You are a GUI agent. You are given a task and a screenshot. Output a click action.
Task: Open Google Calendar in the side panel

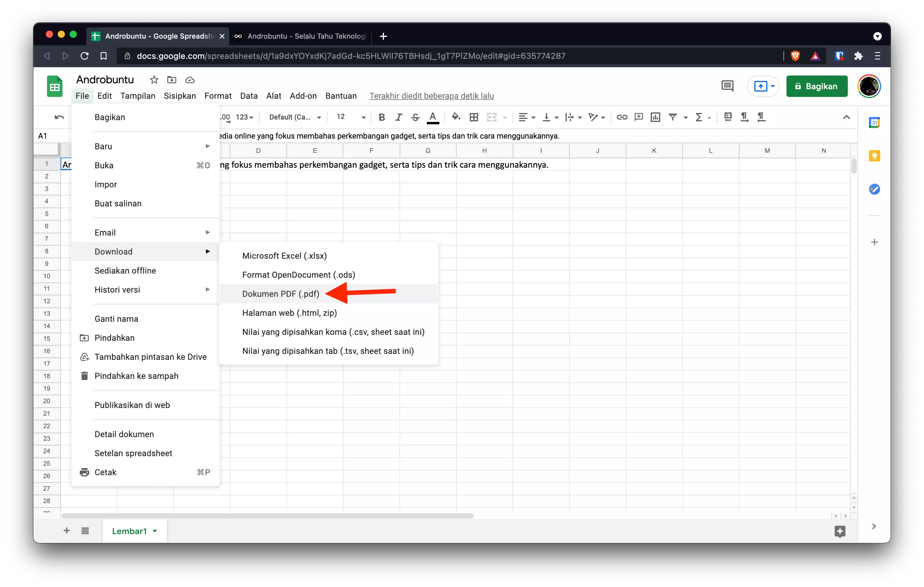coord(875,122)
